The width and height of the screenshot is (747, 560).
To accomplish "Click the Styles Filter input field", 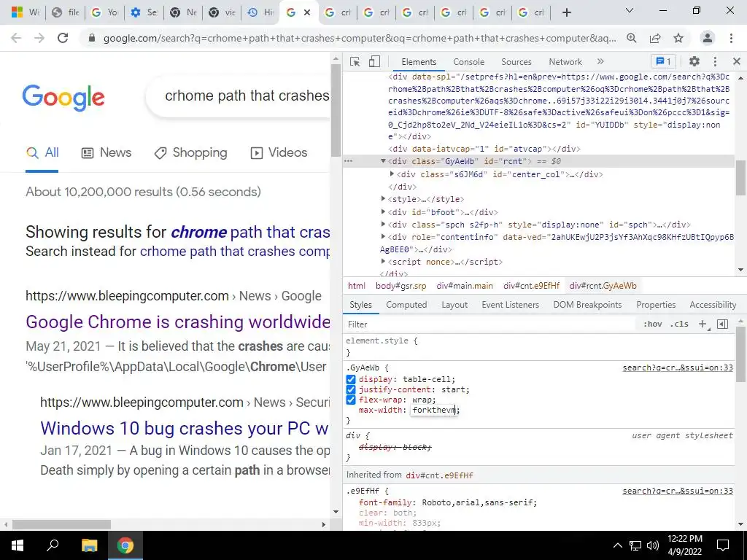I will click(x=491, y=324).
